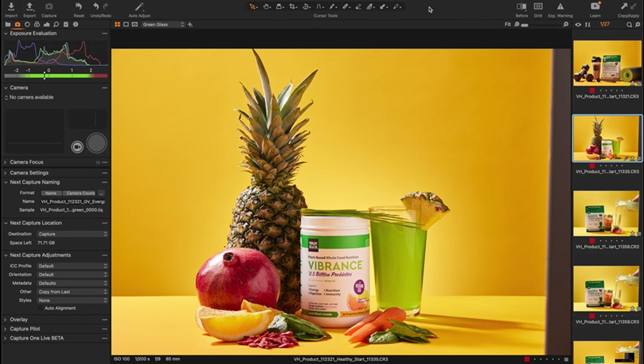Choose the Annotations pencil tool
Screen dimensions: 644x364
tap(395, 7)
